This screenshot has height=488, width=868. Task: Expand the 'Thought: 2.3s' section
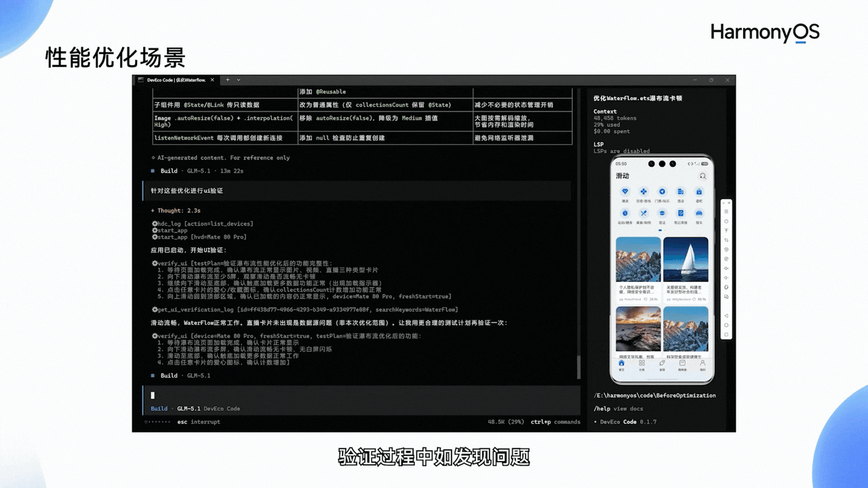pyautogui.click(x=175, y=211)
